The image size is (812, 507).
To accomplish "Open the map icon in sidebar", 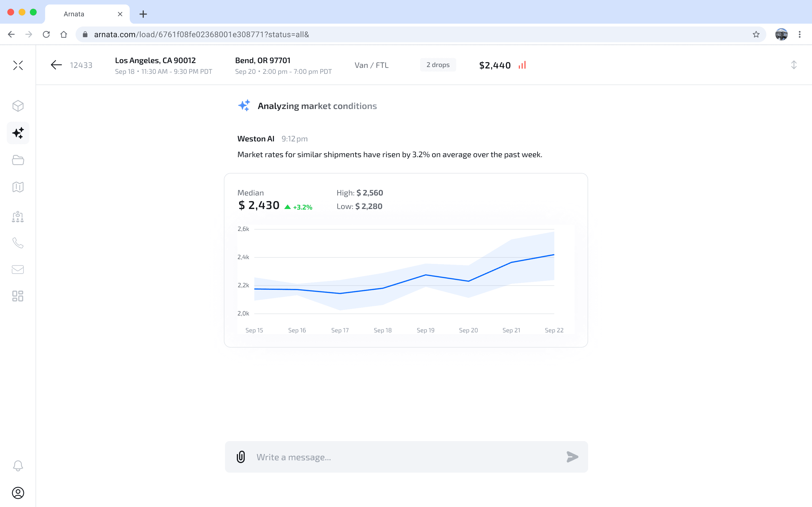I will pyautogui.click(x=18, y=187).
